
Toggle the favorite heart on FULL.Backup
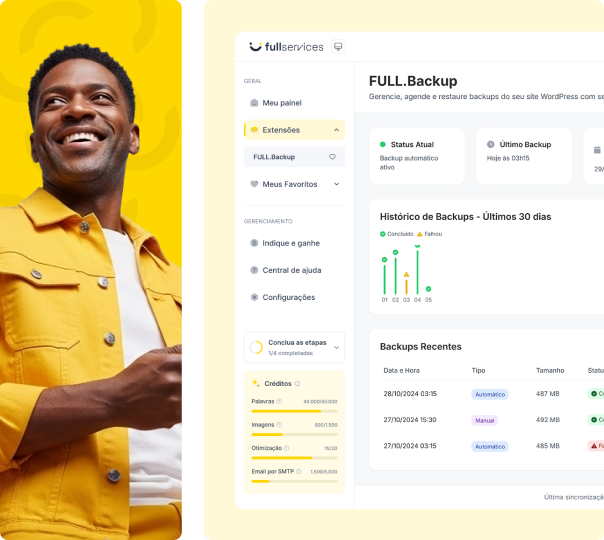[x=332, y=157]
